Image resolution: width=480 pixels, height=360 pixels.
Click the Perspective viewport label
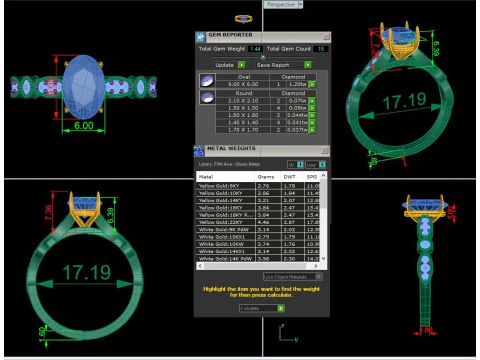pyautogui.click(x=281, y=4)
